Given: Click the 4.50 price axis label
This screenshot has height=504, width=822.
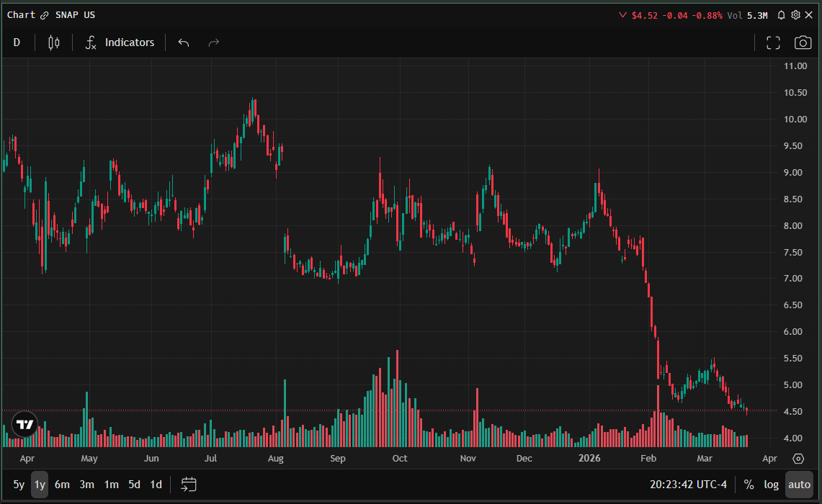Looking at the screenshot, I should [x=792, y=412].
